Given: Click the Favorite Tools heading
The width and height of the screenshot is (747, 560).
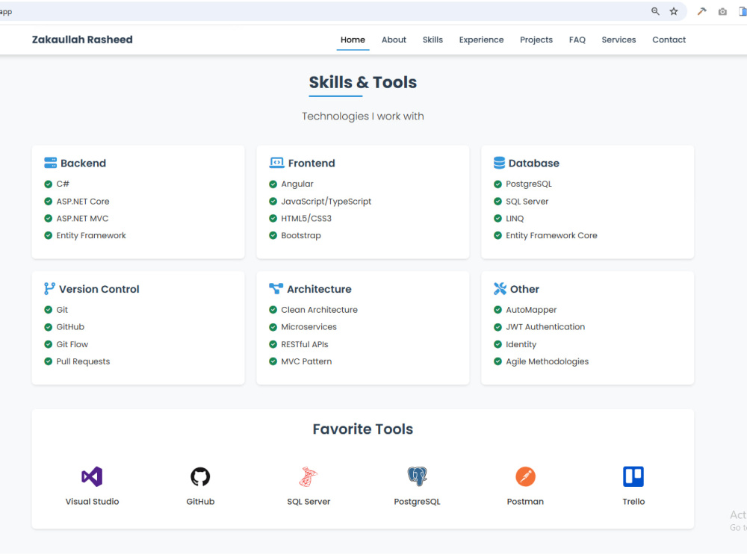Looking at the screenshot, I should pyautogui.click(x=362, y=429).
